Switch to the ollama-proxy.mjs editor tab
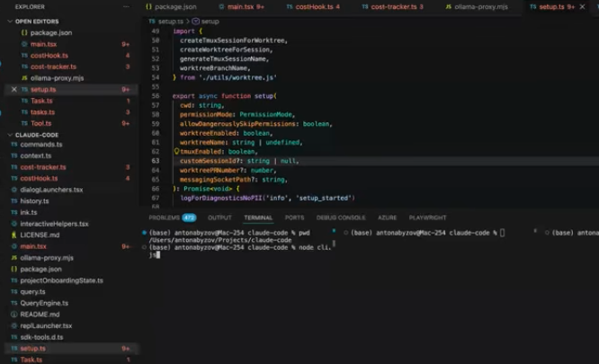 477,7
